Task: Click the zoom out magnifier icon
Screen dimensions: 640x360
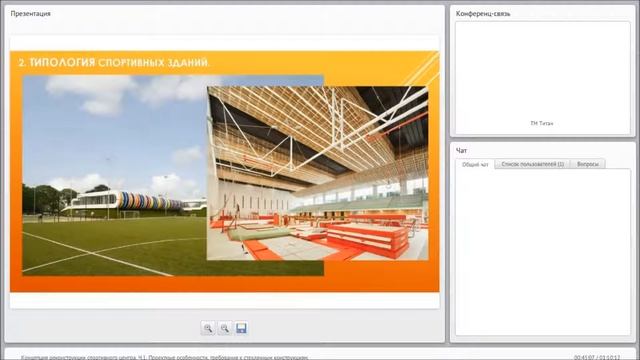Action: [224, 328]
